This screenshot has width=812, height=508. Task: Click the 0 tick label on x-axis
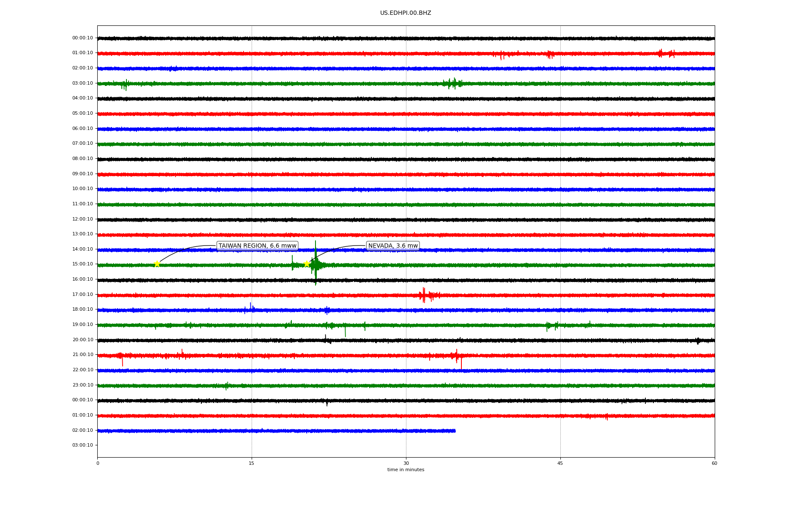[x=98, y=464]
